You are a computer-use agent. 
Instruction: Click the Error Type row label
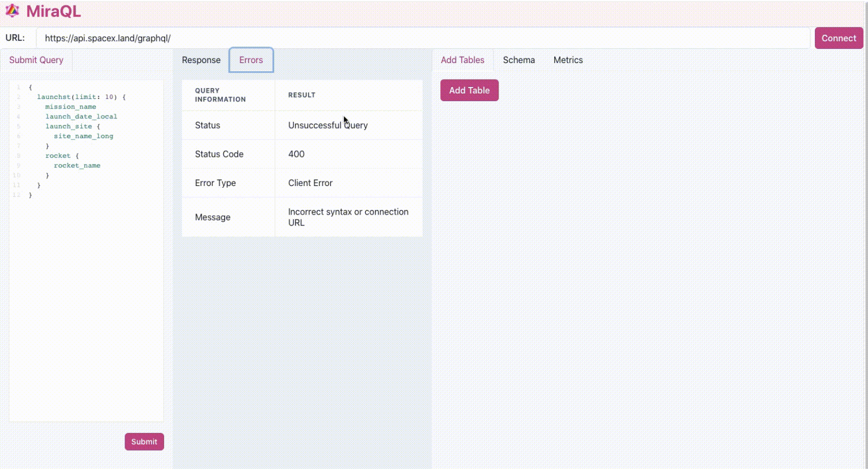[x=215, y=183]
